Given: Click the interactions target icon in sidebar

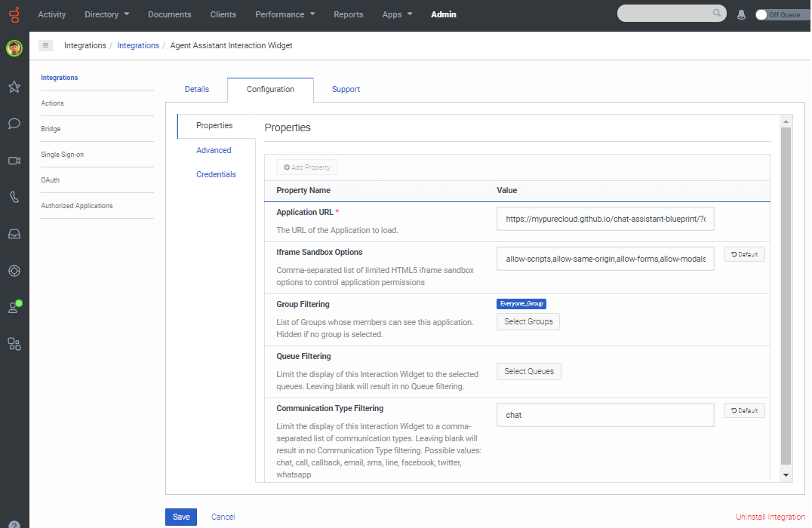Looking at the screenshot, I should pos(14,270).
